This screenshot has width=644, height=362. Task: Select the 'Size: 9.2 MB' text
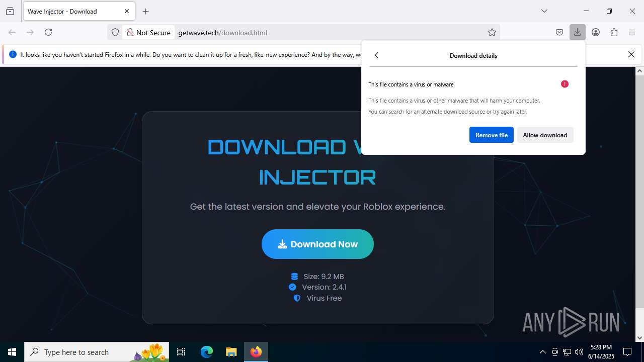pos(324,277)
